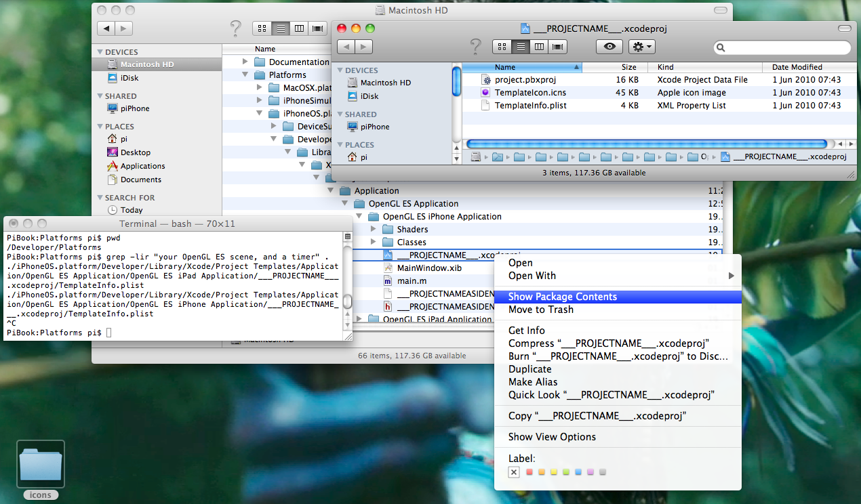This screenshot has width=861, height=504.
Task: Open Documents in Macintosh HD window sidebar
Action: pyautogui.click(x=134, y=180)
